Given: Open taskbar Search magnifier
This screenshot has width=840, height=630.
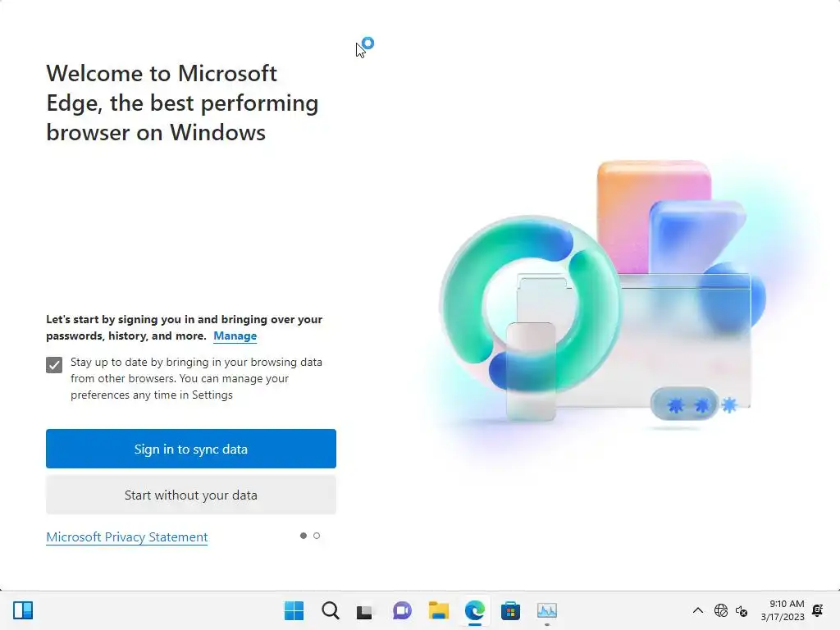Looking at the screenshot, I should coord(330,610).
